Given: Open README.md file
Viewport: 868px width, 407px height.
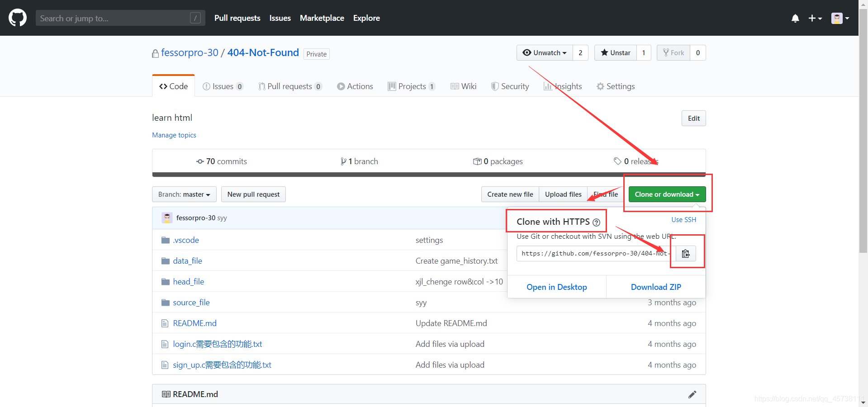Looking at the screenshot, I should pos(194,323).
